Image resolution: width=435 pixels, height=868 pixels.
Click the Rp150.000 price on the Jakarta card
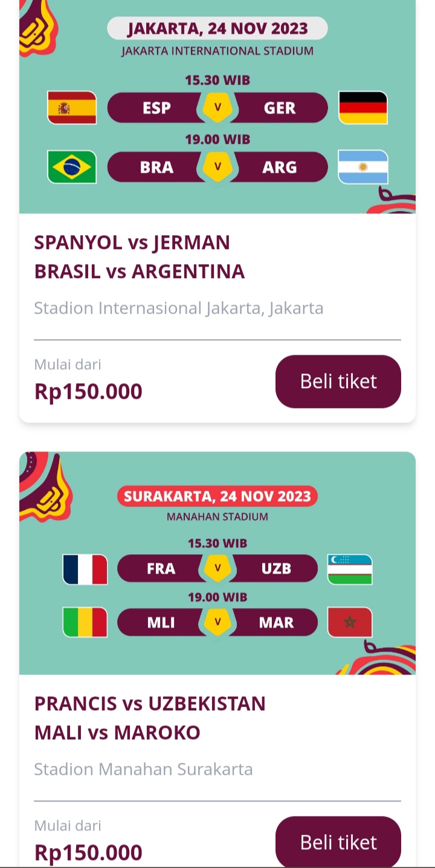coord(88,392)
